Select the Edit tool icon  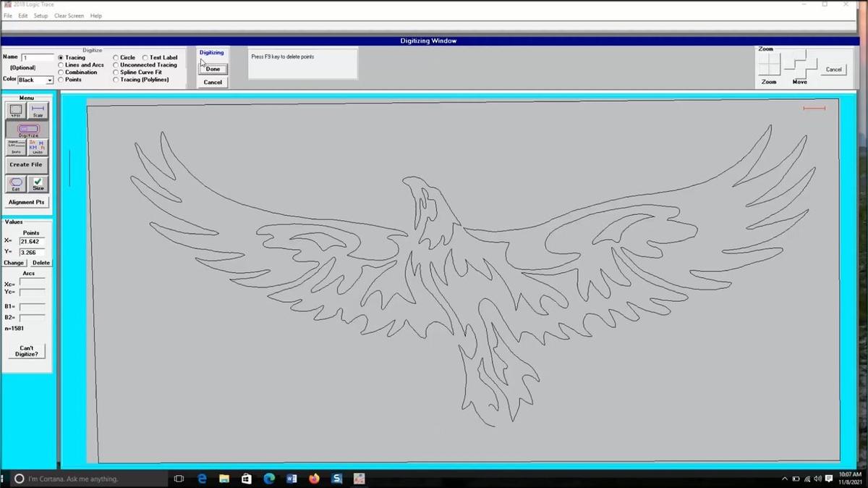16,184
